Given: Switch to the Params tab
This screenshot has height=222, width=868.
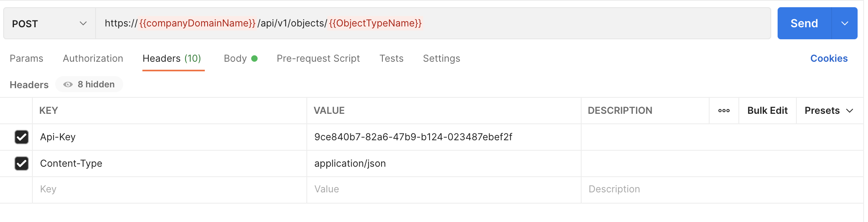Looking at the screenshot, I should tap(26, 59).
